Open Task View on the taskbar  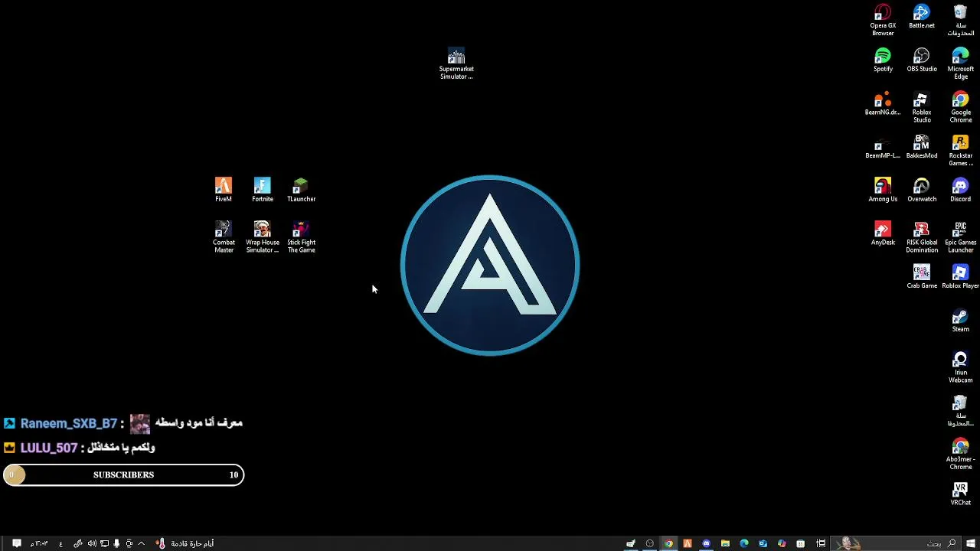pyautogui.click(x=821, y=543)
